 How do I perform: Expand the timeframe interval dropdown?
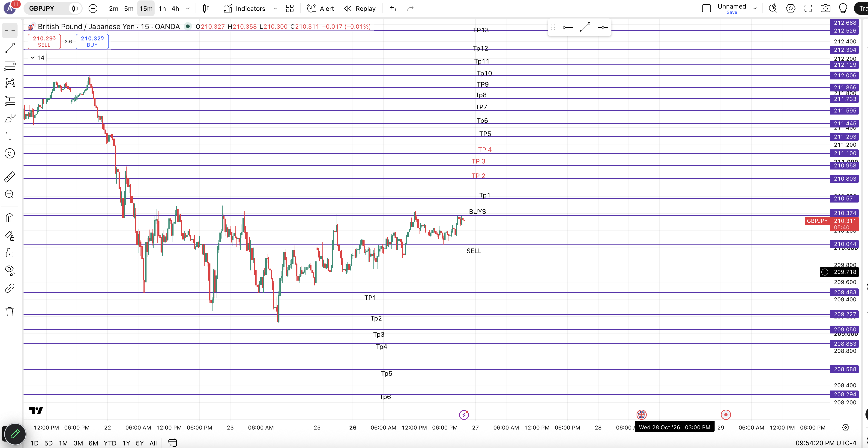[188, 9]
